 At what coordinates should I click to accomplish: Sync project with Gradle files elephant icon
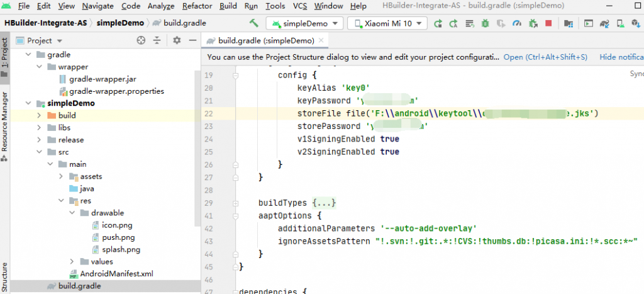tap(605, 23)
